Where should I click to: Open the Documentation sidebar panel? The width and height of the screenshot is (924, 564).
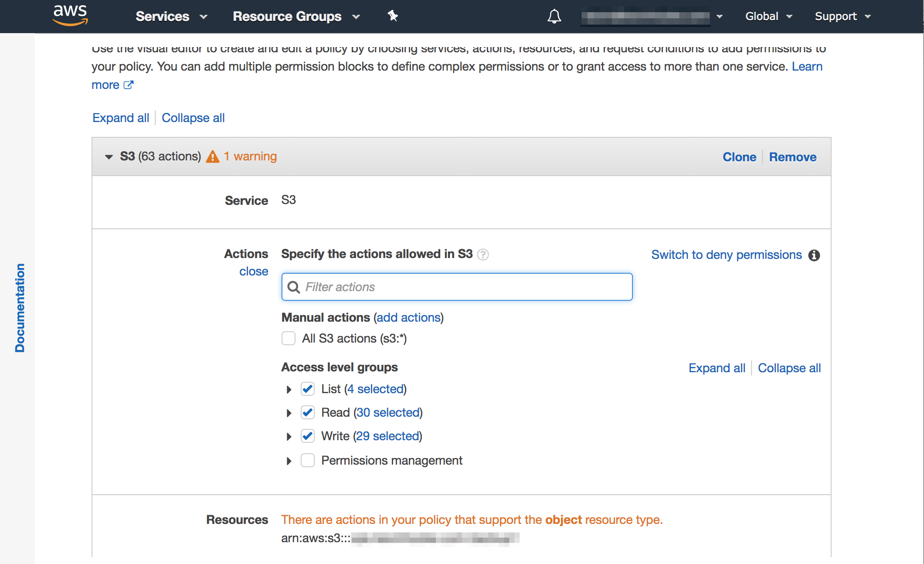[x=19, y=304]
